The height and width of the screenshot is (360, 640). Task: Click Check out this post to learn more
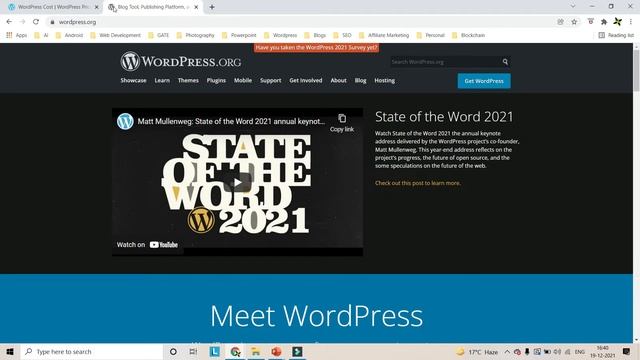[x=418, y=183]
